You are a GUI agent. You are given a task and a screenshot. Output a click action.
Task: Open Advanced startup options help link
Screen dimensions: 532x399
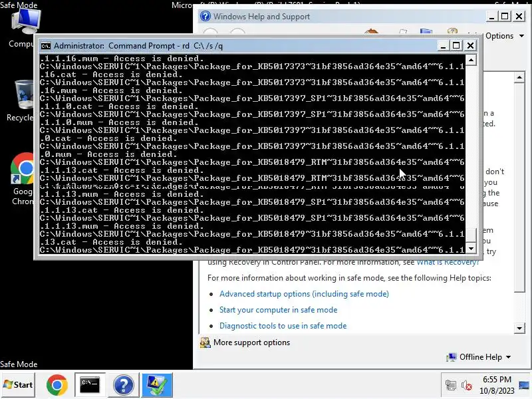(304, 294)
